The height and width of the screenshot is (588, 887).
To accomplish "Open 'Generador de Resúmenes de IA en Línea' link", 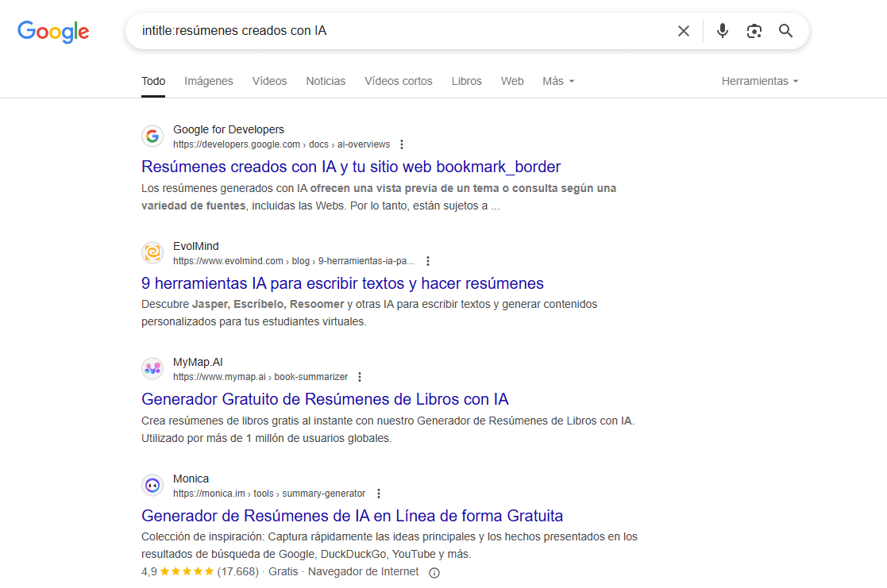I will 352,516.
